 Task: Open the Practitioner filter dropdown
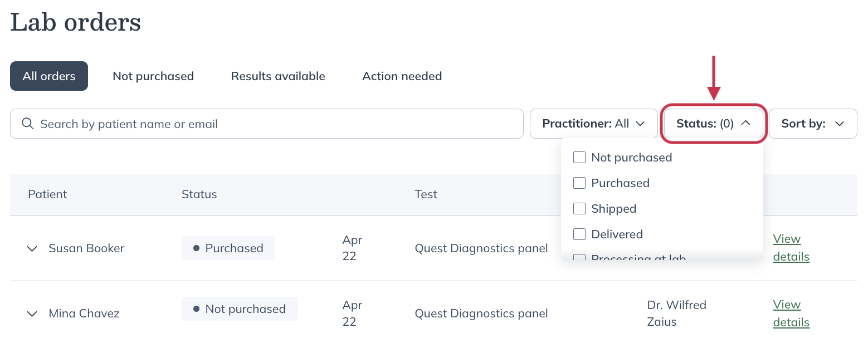click(593, 123)
